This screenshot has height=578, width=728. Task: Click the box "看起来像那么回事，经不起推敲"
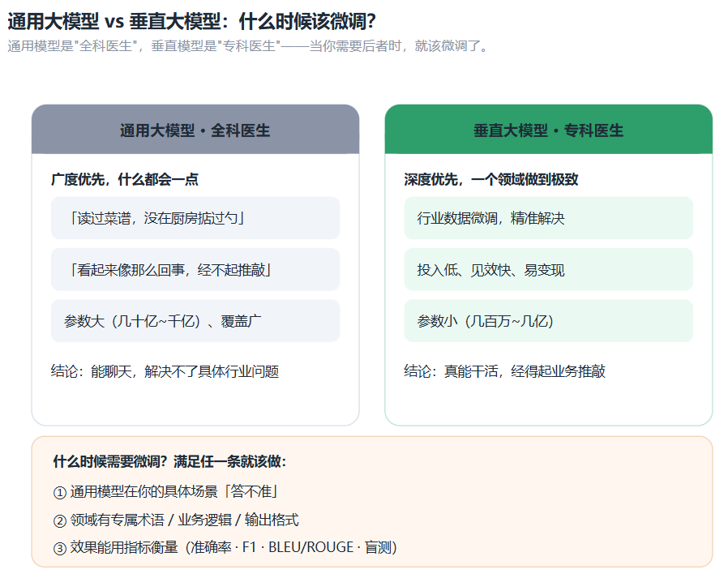pos(195,269)
